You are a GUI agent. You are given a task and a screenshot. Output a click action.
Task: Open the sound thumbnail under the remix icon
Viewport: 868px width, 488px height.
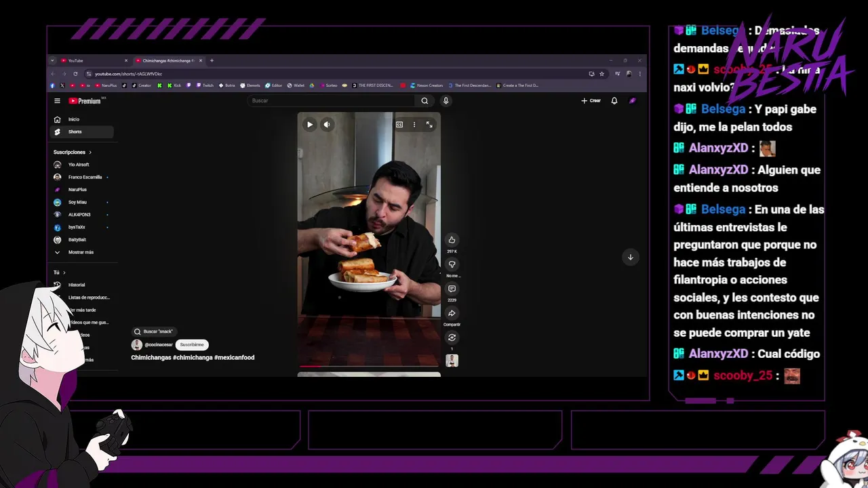click(x=452, y=361)
